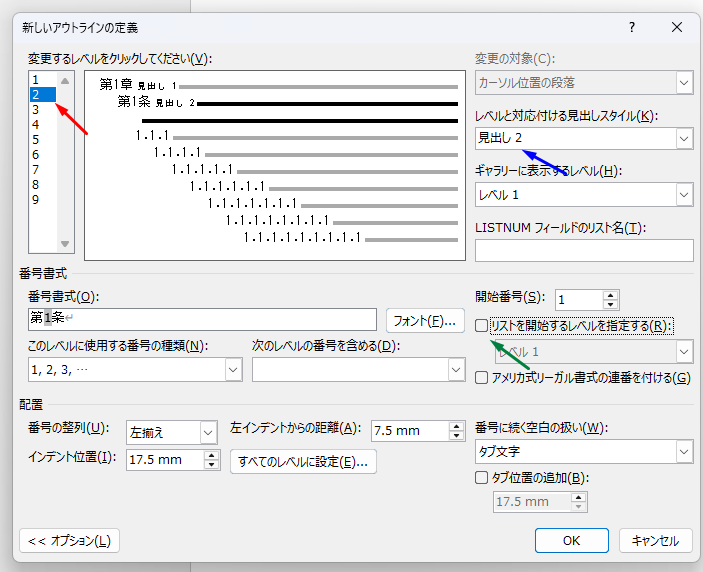The height and width of the screenshot is (572, 703).
Task: Toggle タブ位置の追加 checkbox
Action: [481, 477]
